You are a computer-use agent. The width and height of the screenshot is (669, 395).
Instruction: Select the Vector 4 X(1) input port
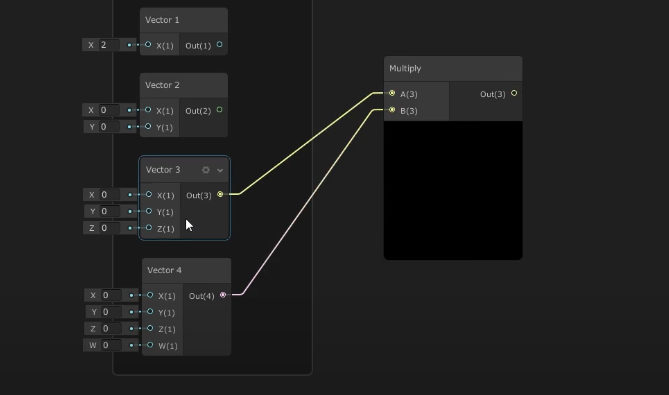150,295
